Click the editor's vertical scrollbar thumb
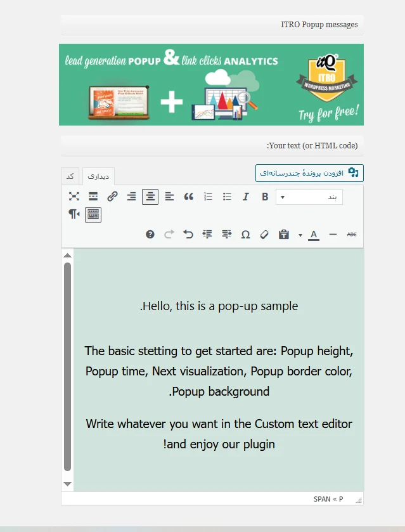This screenshot has height=532, width=405. click(67, 367)
